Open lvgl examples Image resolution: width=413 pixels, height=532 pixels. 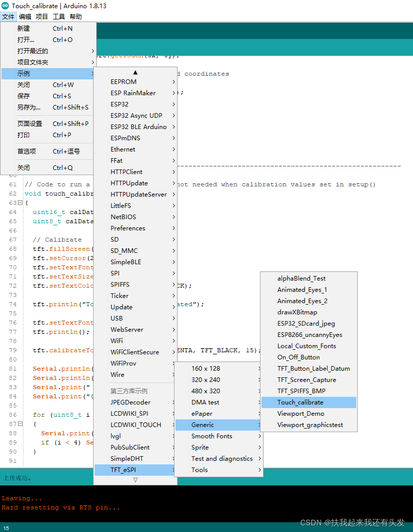(135, 436)
